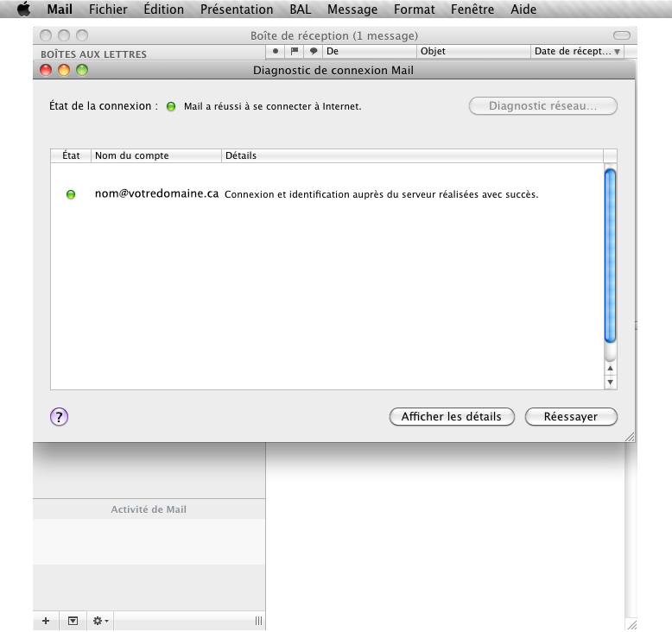Open the Format menu
Screen dimensions: 672x632
(414, 9)
